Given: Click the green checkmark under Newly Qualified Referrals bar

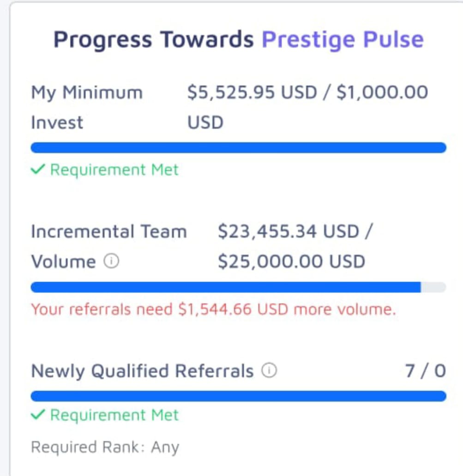Looking at the screenshot, I should tap(37, 415).
